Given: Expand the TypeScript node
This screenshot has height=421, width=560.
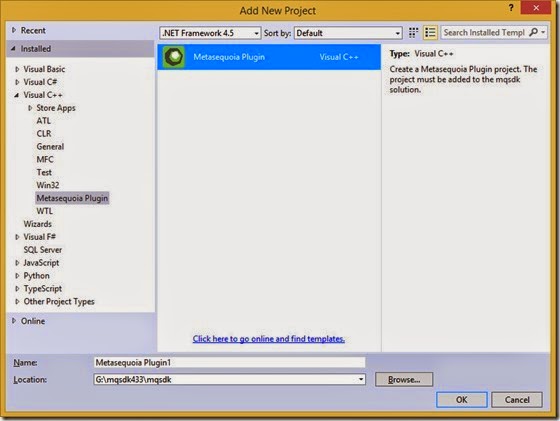Looking at the screenshot, I should pyautogui.click(x=17, y=289).
